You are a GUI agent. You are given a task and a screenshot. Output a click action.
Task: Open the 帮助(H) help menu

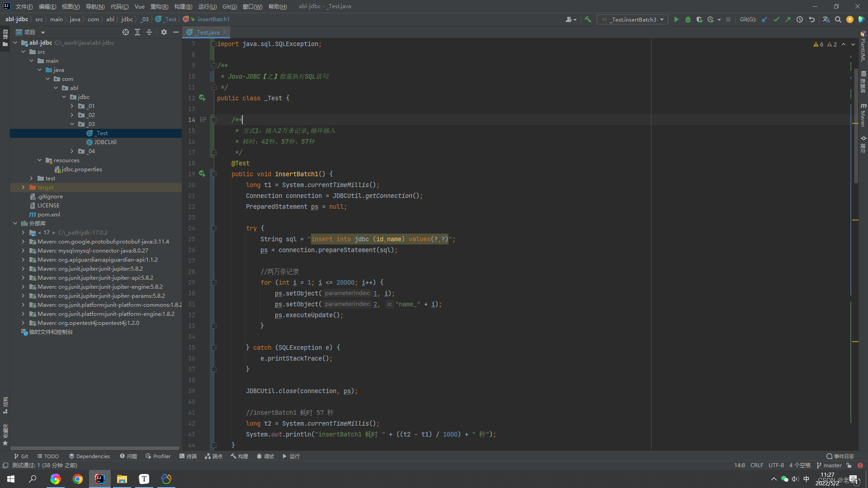278,6
